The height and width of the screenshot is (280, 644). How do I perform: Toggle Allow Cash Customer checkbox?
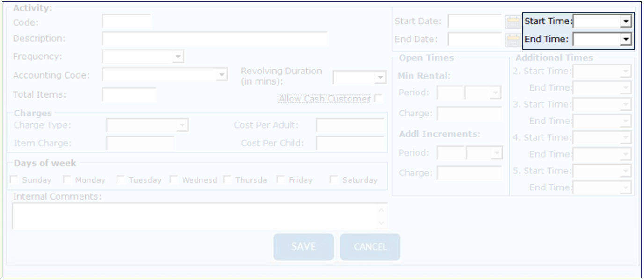tap(378, 99)
